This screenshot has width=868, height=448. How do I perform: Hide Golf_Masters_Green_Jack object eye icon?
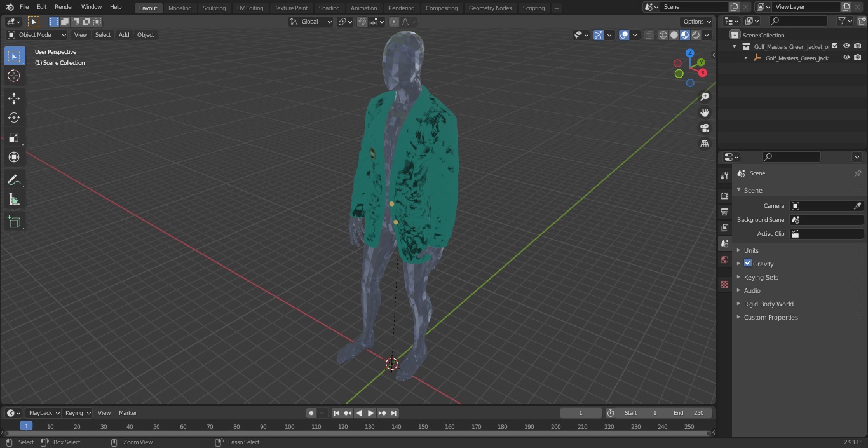coord(846,58)
